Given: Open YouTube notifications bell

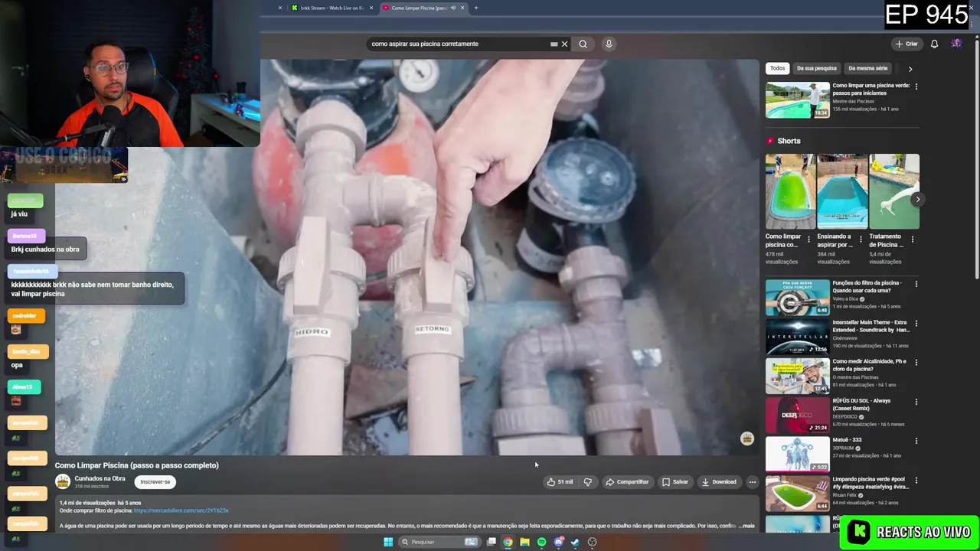Looking at the screenshot, I should pos(934,44).
